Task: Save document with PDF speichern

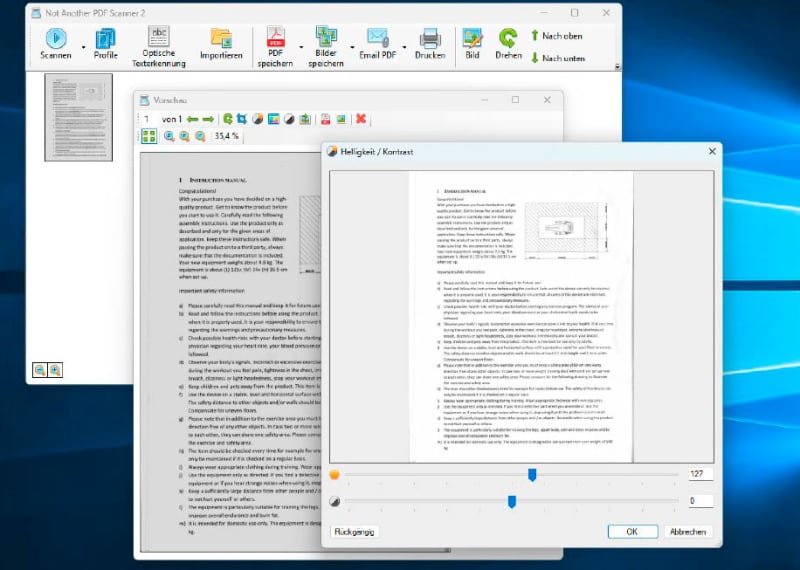Action: [x=276, y=47]
